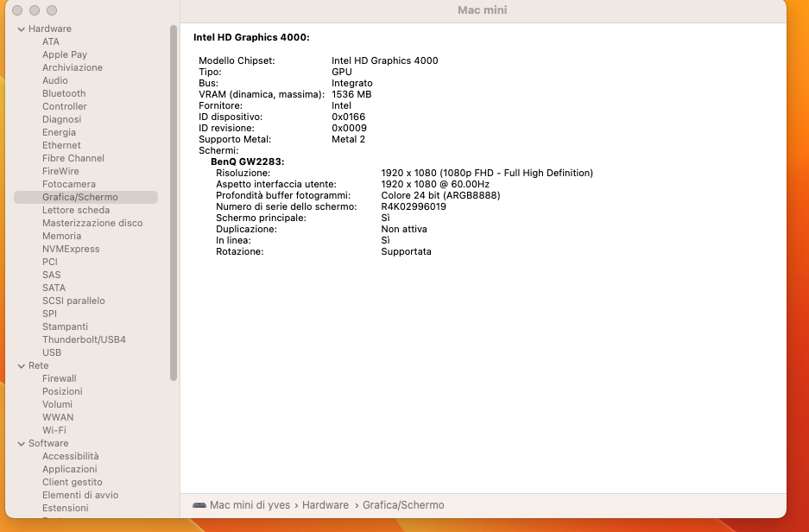Open the Energia entry
The width and height of the screenshot is (809, 532).
point(59,132)
